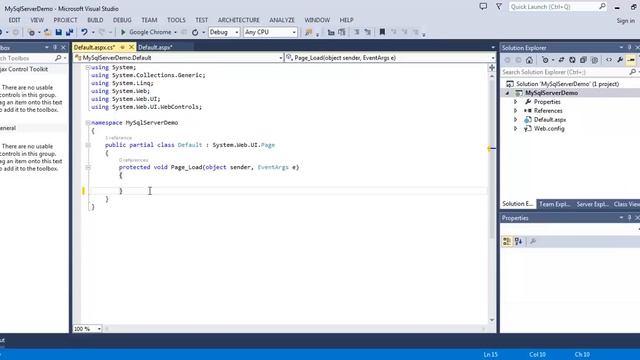Viewport: 640px width, 360px height.
Task: Click the New Project icon in toolbar
Action: point(31,32)
